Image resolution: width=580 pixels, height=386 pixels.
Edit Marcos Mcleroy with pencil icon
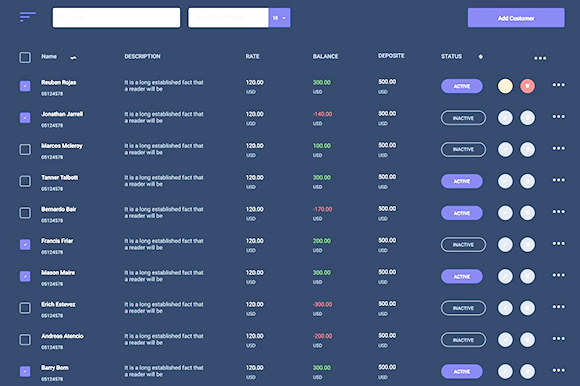[x=505, y=150]
